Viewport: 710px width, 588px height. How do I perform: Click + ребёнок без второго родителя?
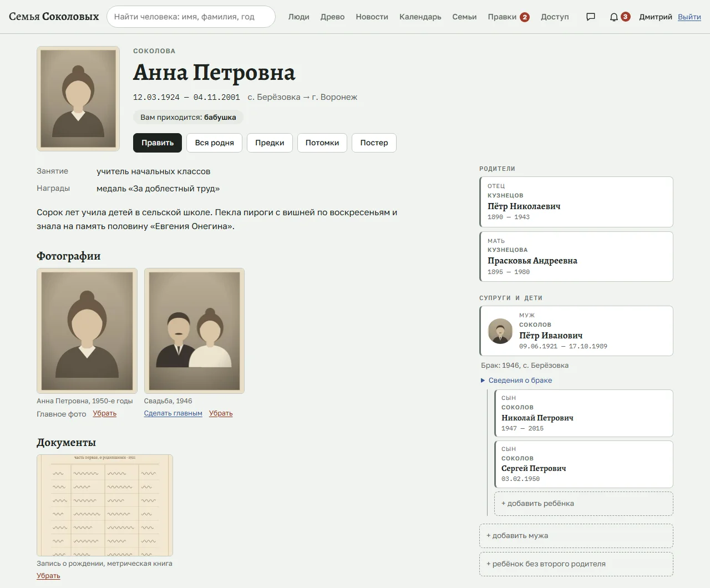[x=576, y=564]
